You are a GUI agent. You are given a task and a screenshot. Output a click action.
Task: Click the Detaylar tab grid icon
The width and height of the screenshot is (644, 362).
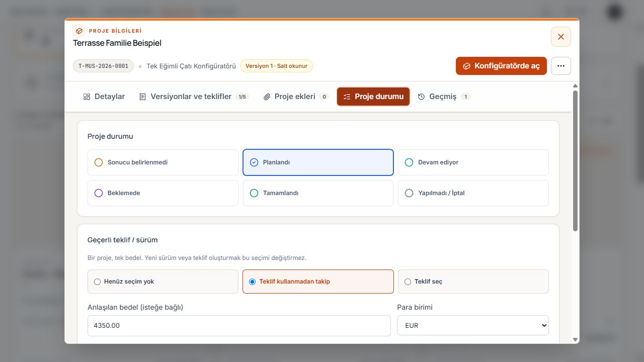pos(87,97)
